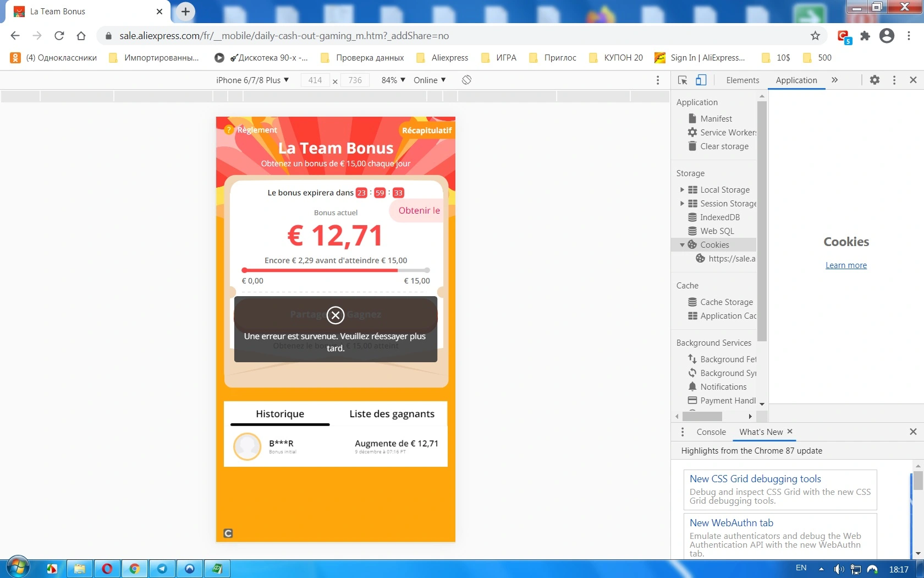The height and width of the screenshot is (578, 924).
Task: Reload the page with refresh icon
Action: [x=59, y=36]
